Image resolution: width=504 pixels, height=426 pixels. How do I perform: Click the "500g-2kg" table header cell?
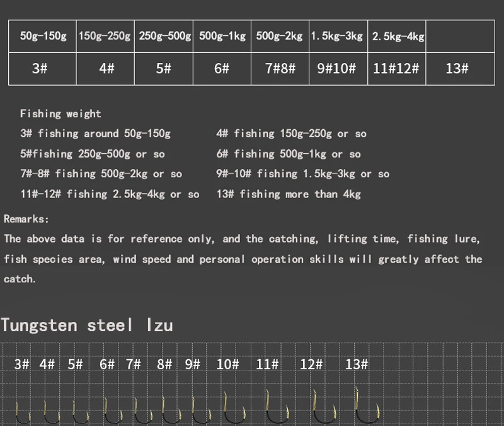280,37
